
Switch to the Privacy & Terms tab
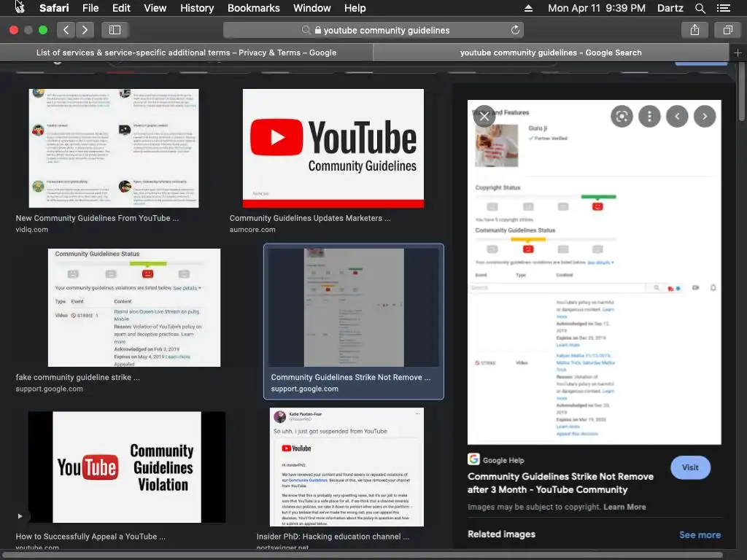point(186,52)
